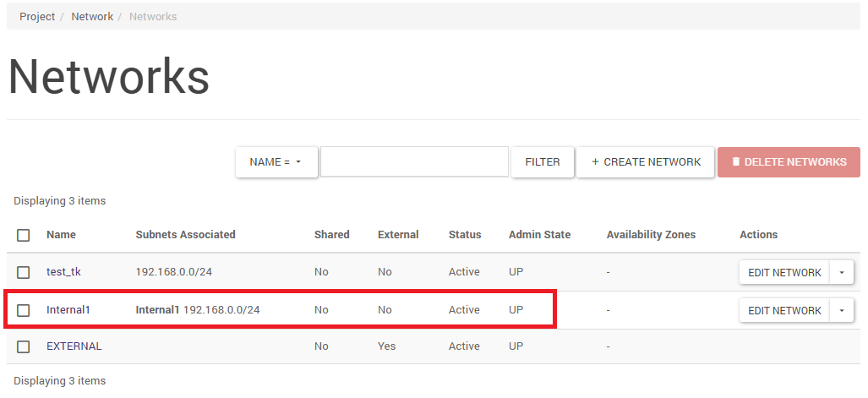This screenshot has height=398, width=868.
Task: Expand actions dropdown arrow for Internal1
Action: tap(842, 310)
